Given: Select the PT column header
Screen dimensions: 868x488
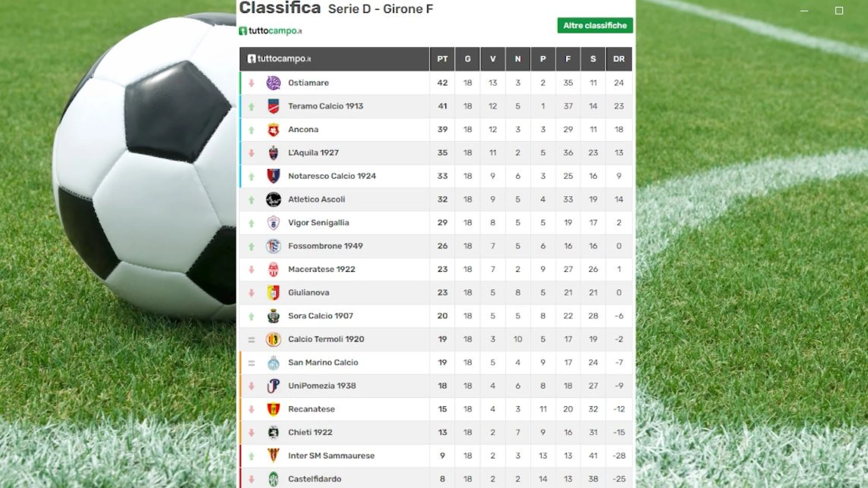Looking at the screenshot, I should pyautogui.click(x=442, y=59).
